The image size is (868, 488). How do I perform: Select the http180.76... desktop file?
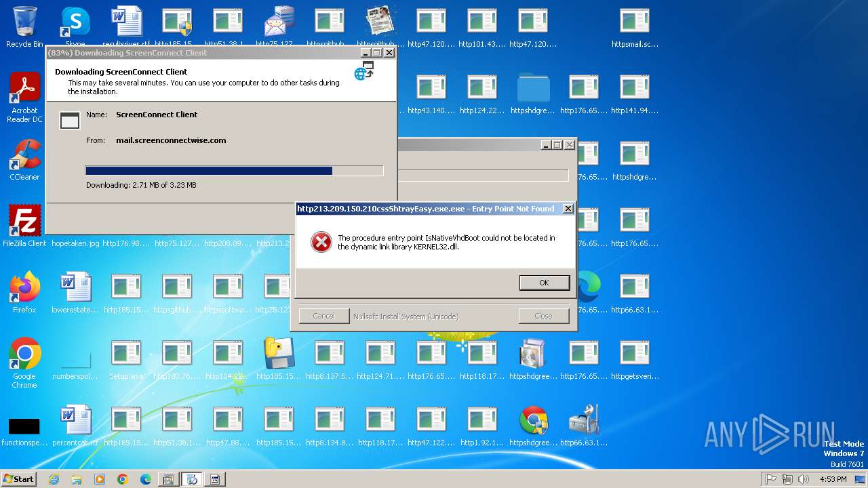tap(177, 359)
